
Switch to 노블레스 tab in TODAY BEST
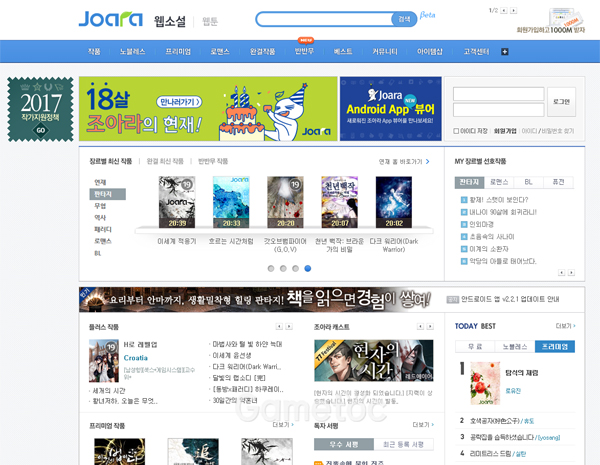pos(515,346)
